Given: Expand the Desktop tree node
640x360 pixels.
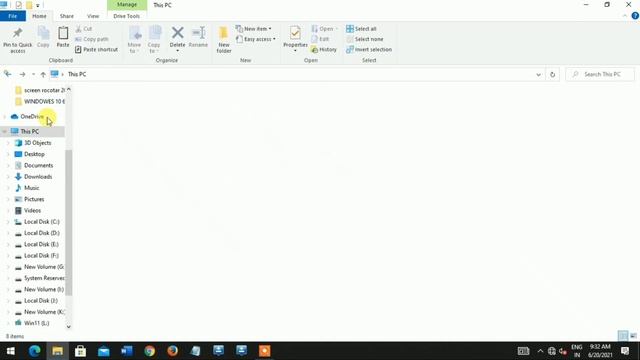Looking at the screenshot, I should [x=8, y=154].
